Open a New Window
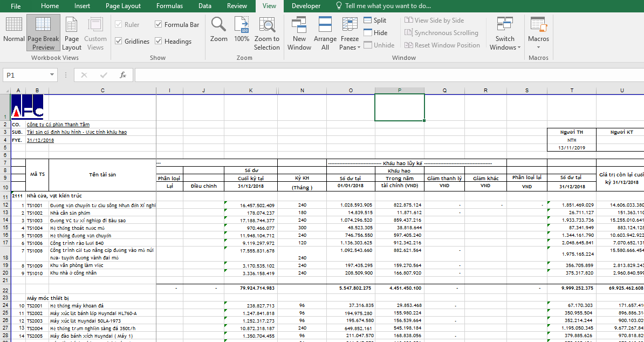 coord(299,32)
